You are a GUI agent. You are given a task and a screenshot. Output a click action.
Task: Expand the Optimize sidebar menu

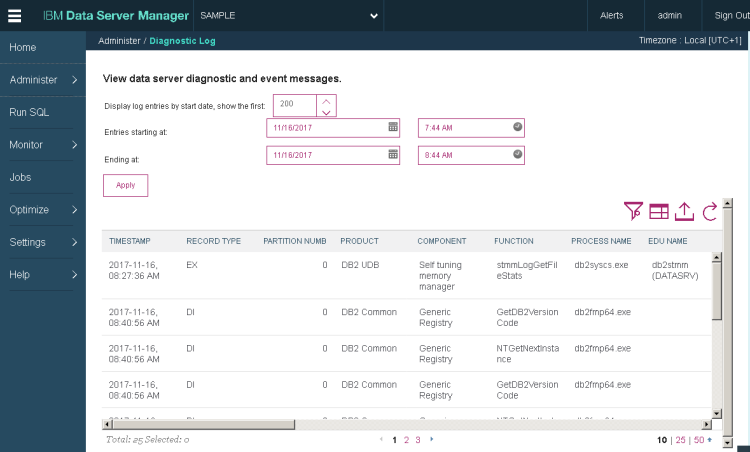pyautogui.click(x=43, y=210)
